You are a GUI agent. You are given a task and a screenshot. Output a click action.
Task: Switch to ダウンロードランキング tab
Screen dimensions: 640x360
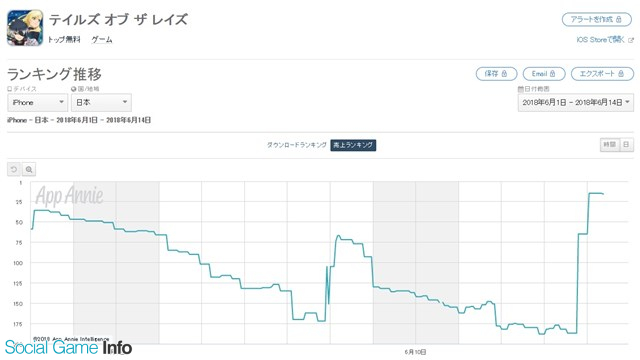(x=297, y=145)
